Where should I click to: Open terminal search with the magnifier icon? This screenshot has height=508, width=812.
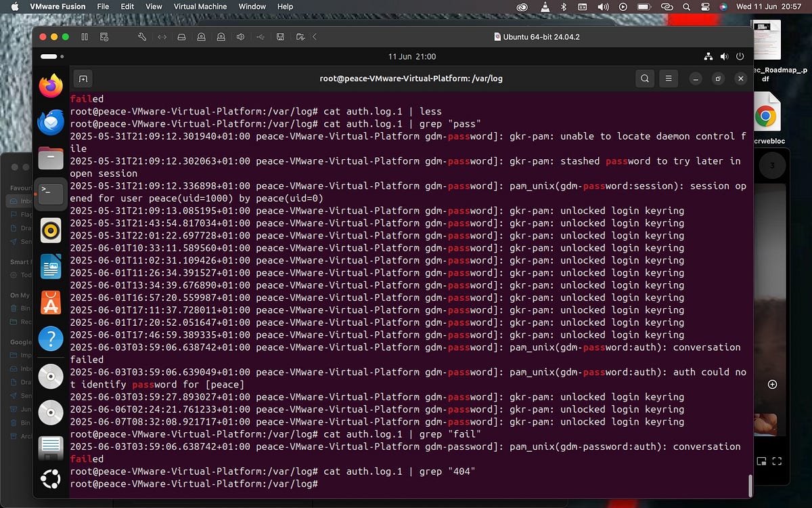tap(644, 78)
